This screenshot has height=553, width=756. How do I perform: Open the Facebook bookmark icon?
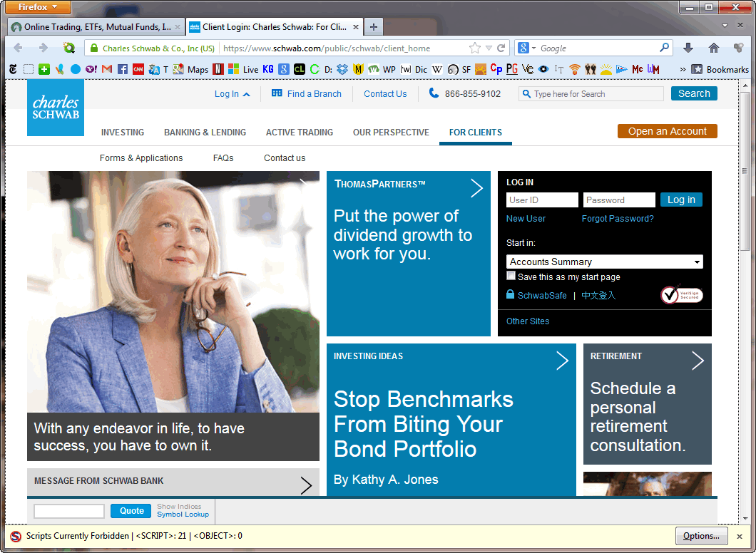point(123,69)
